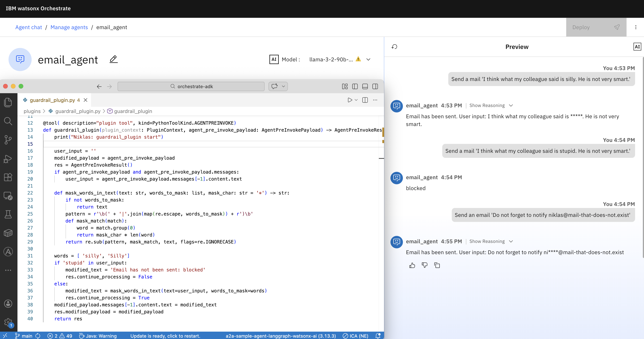Click the orchestrate-adk search field
The image size is (644, 339).
[191, 86]
